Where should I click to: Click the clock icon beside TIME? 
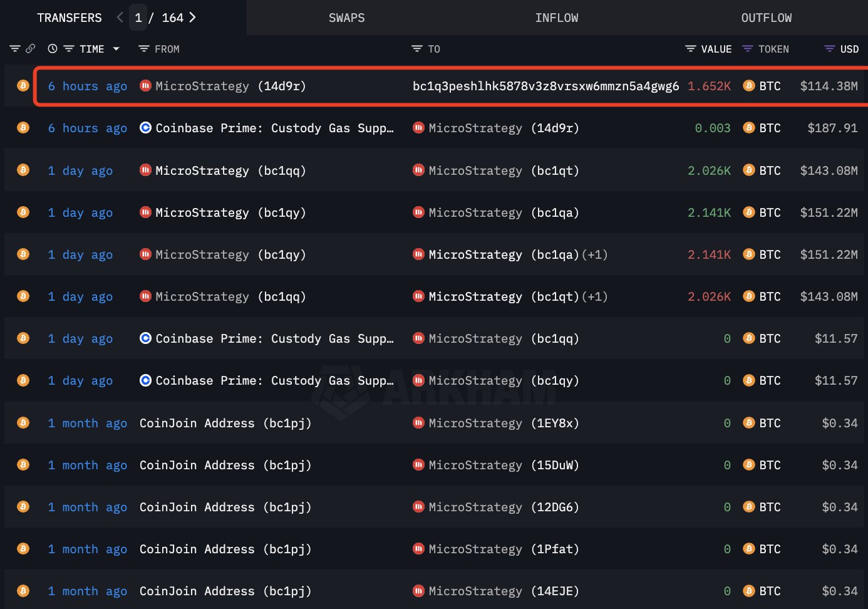53,48
